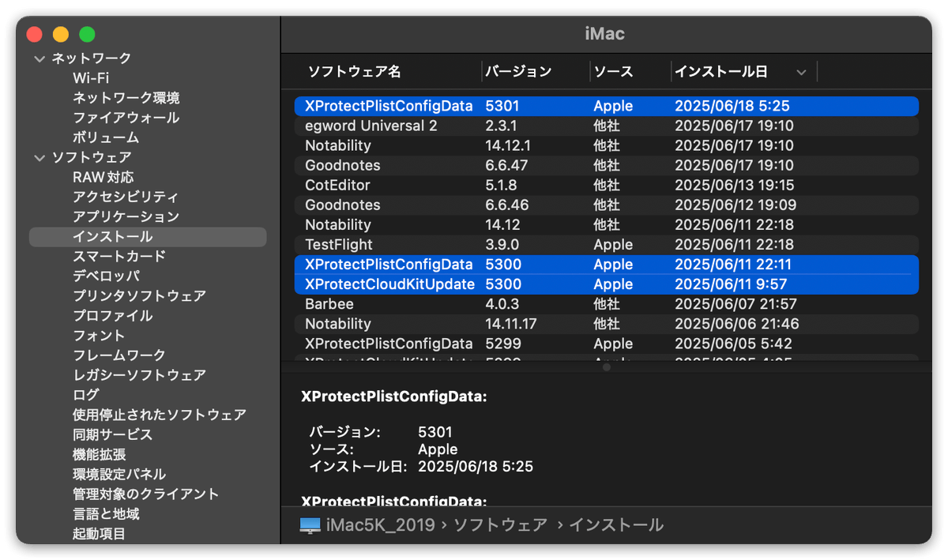Select 管理対象のクライアント in sidebar
The image size is (948, 560).
(x=146, y=494)
